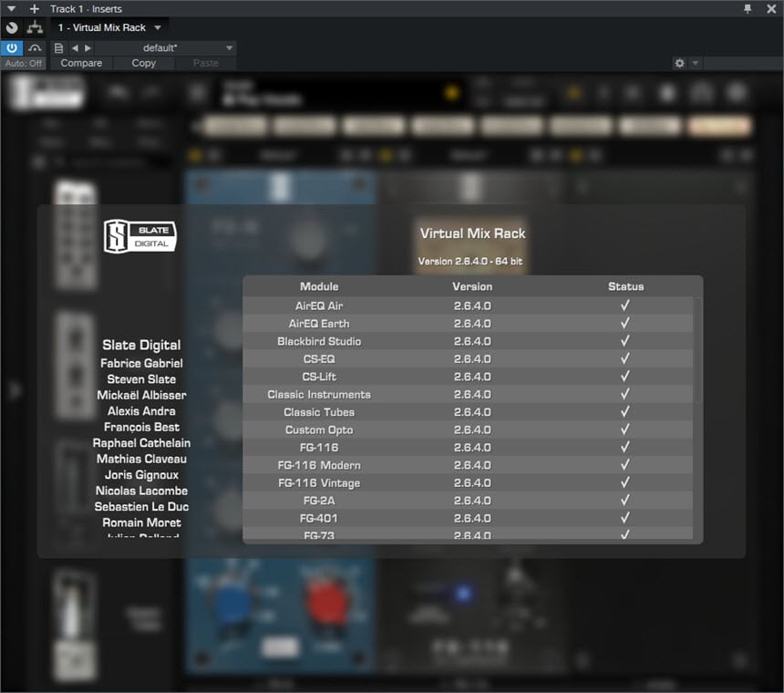
Task: Toggle the Auto: Off automation mode
Action: pyautogui.click(x=24, y=63)
